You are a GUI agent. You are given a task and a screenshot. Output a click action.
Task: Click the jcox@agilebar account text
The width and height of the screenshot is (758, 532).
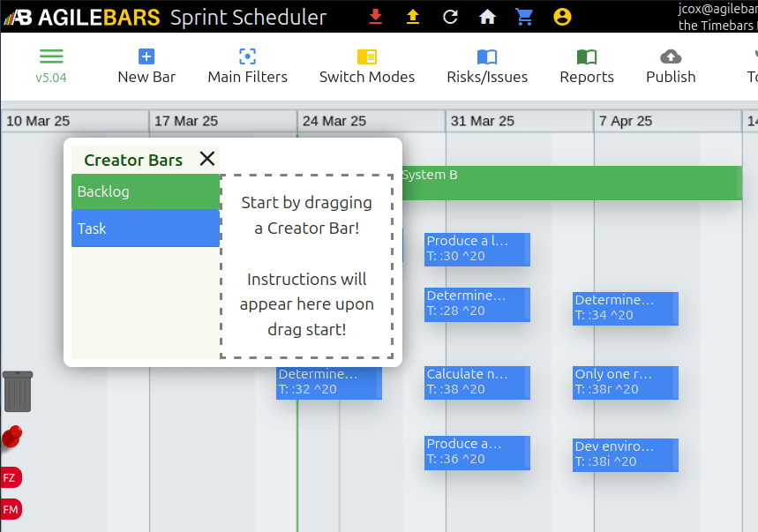pyautogui.click(x=717, y=9)
